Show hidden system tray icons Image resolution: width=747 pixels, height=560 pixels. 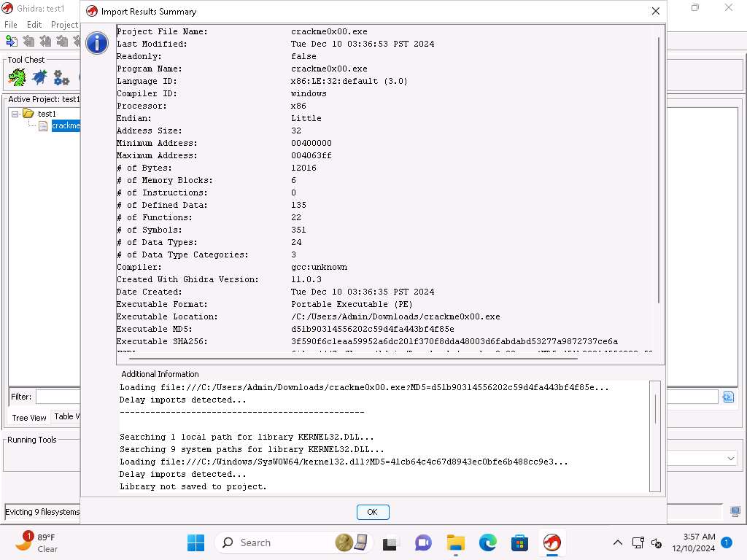pos(617,542)
